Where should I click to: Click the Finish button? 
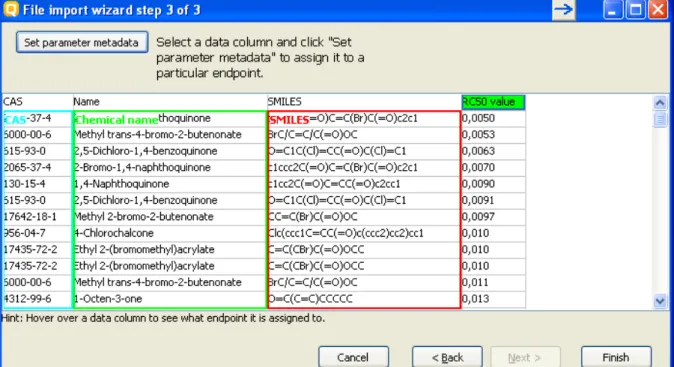tap(616, 357)
